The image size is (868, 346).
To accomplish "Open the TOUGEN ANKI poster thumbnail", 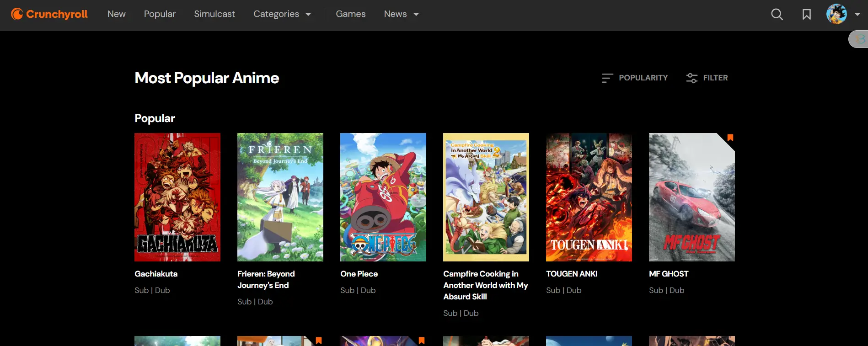I will [589, 197].
